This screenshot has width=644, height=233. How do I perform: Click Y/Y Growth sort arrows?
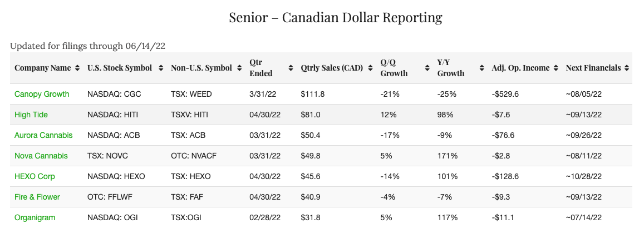(x=483, y=68)
